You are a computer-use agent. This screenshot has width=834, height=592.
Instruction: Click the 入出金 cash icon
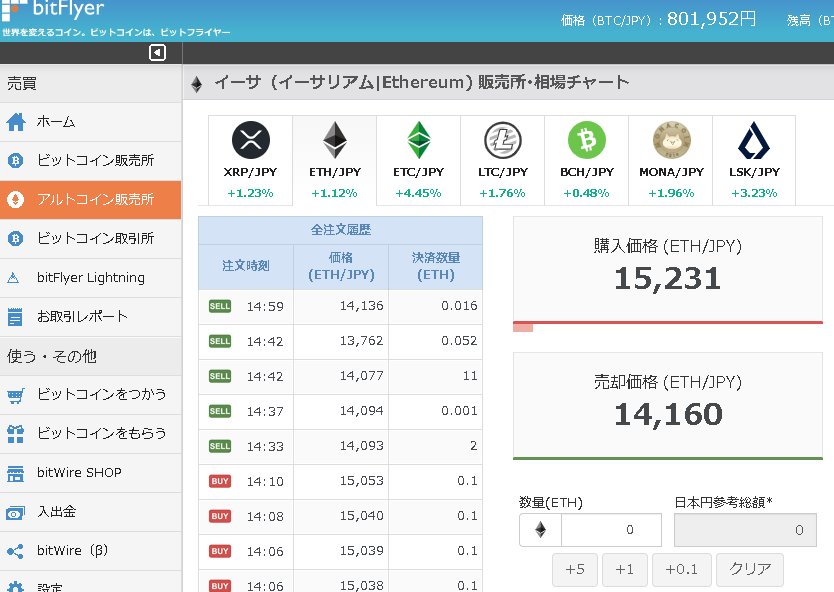click(x=15, y=513)
